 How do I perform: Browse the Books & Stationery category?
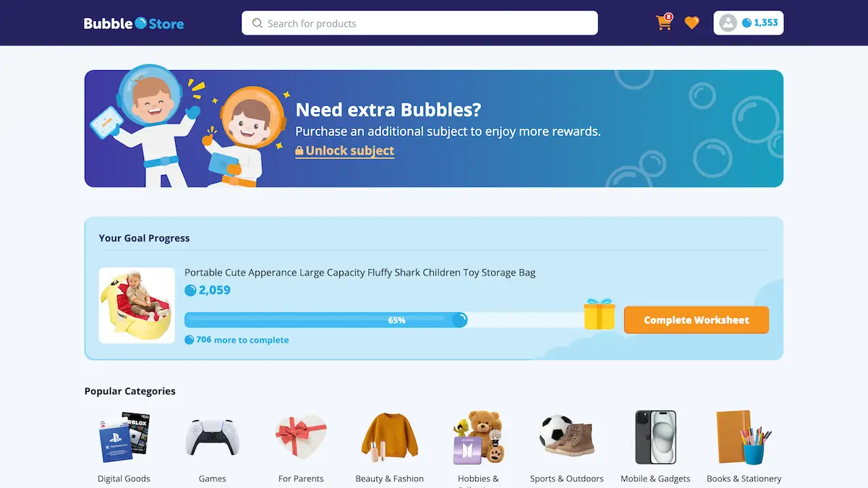coord(744,448)
